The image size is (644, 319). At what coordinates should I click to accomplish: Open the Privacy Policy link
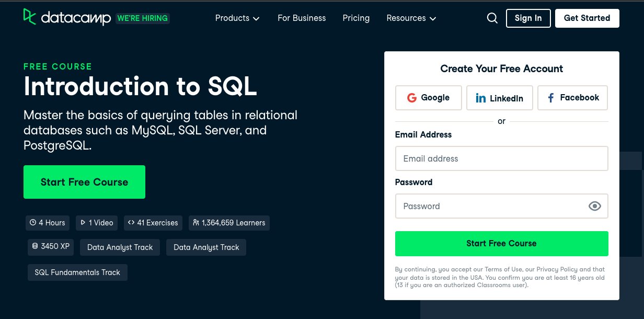tap(557, 269)
